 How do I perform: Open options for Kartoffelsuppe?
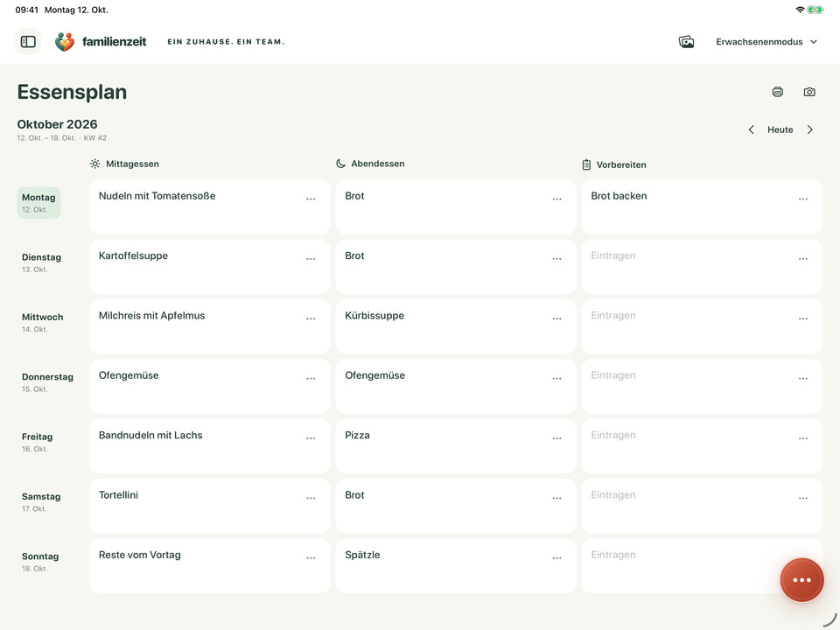pyautogui.click(x=311, y=259)
